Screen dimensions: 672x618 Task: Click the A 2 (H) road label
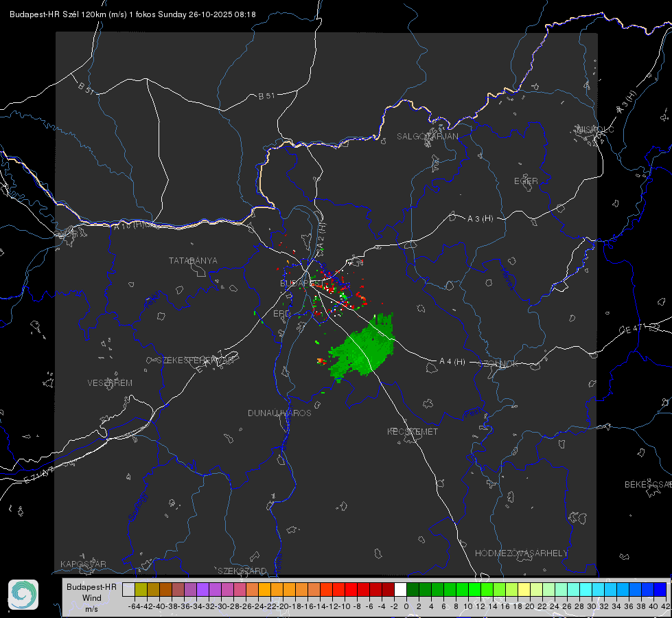[322, 235]
